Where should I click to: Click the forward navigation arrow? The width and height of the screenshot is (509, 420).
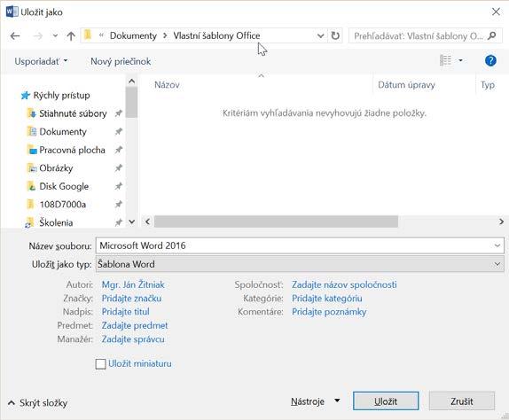pyautogui.click(x=38, y=35)
